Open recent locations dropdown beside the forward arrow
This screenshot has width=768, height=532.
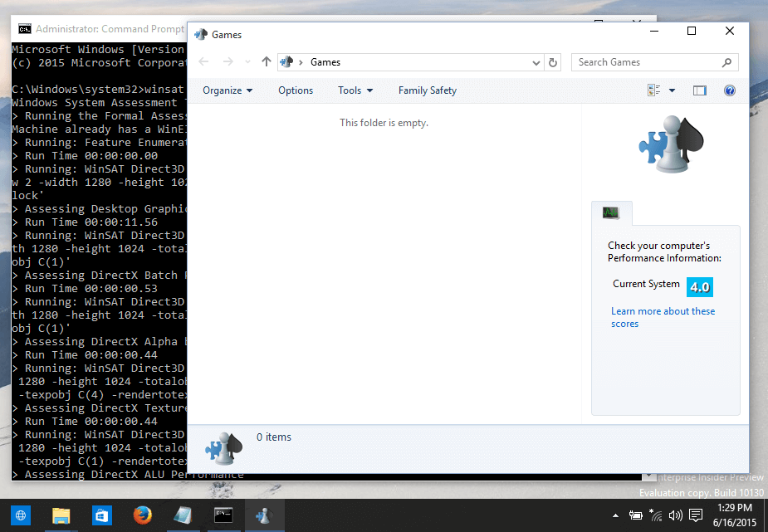click(247, 62)
